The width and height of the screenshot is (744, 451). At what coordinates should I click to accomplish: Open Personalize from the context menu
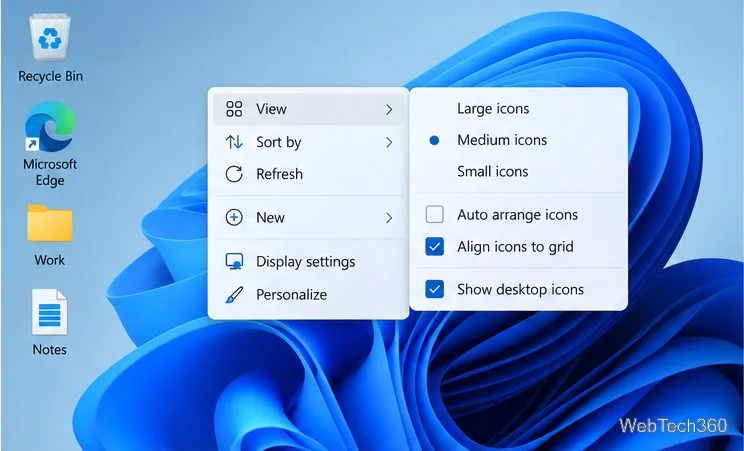[308, 294]
